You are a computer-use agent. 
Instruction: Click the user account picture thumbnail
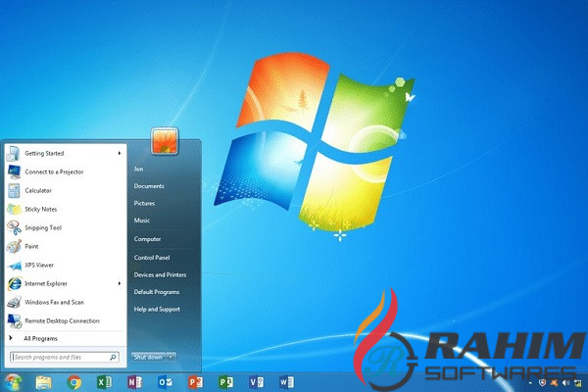[x=162, y=140]
